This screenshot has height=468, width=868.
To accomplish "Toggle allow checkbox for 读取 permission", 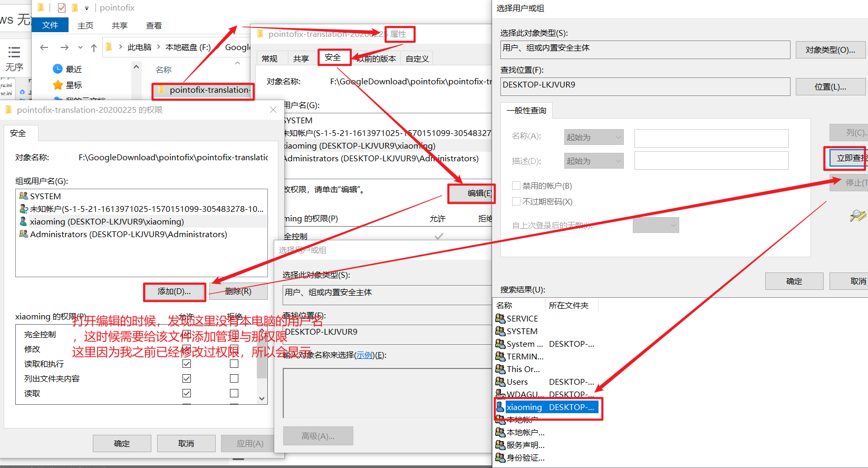I will (187, 393).
